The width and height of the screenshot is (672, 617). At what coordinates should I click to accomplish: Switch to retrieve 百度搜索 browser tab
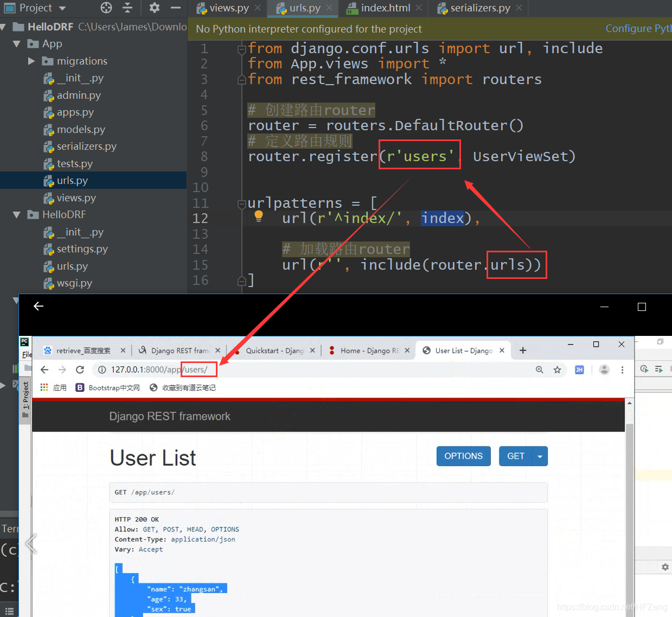(x=83, y=351)
